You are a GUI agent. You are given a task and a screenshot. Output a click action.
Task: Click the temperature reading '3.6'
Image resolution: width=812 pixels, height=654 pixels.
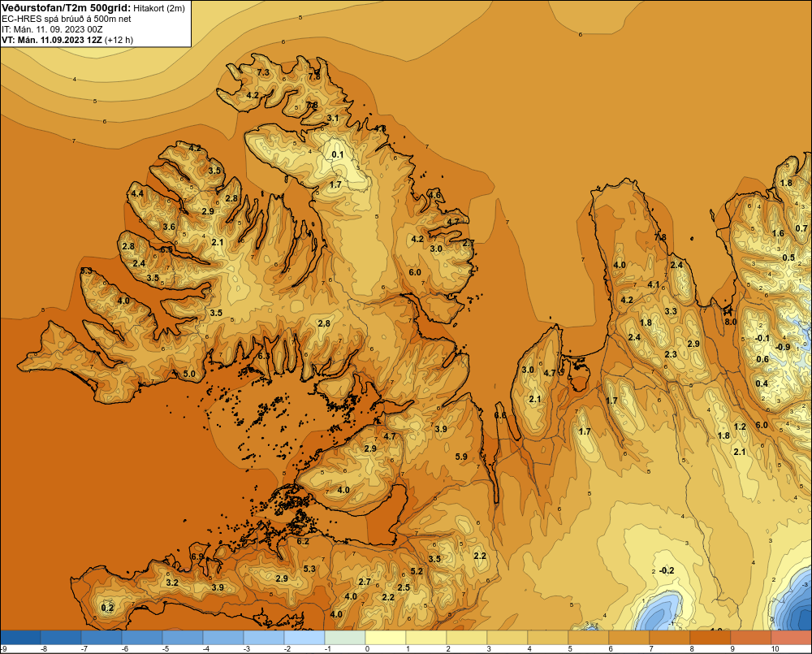click(169, 227)
